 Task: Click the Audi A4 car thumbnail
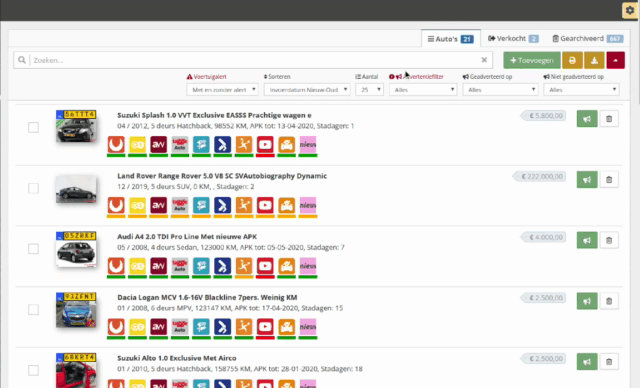coord(76,249)
